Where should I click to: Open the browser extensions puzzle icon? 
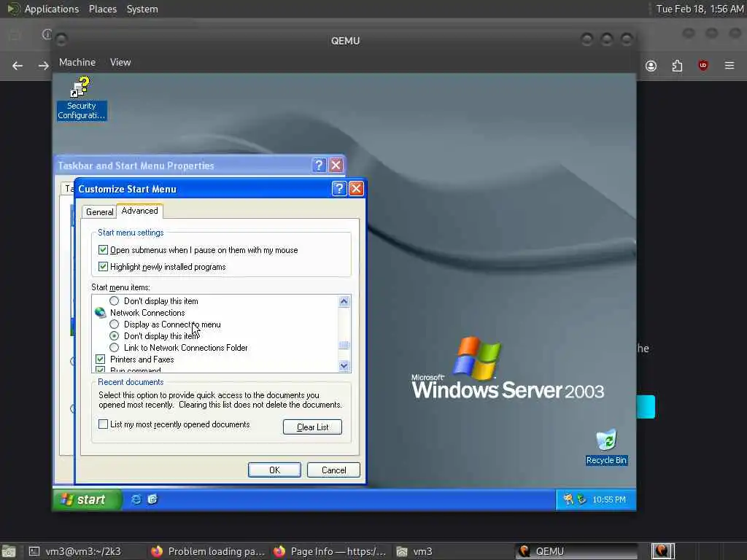677,66
